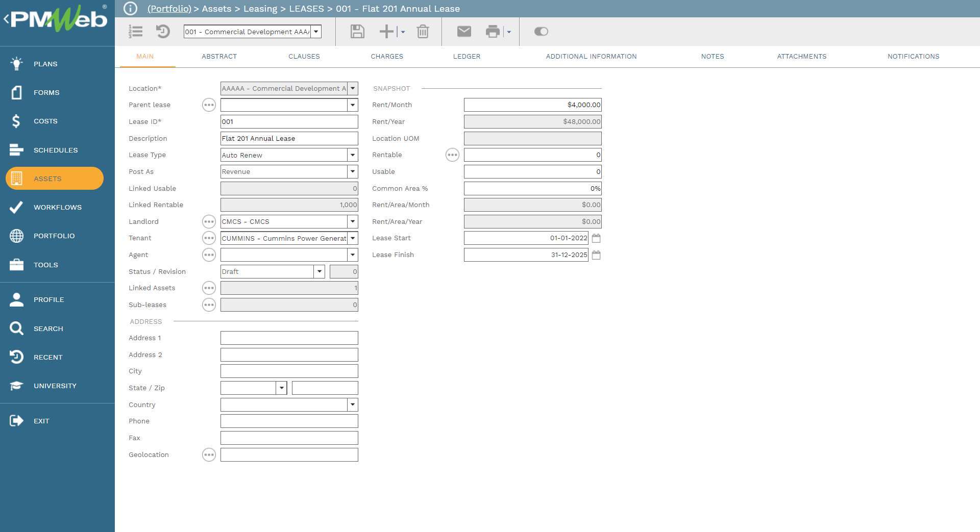Click the email envelope icon
980x532 pixels.
463,32
